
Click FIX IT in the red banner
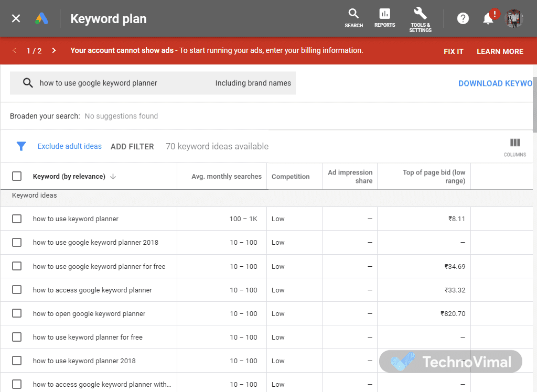[x=454, y=51]
